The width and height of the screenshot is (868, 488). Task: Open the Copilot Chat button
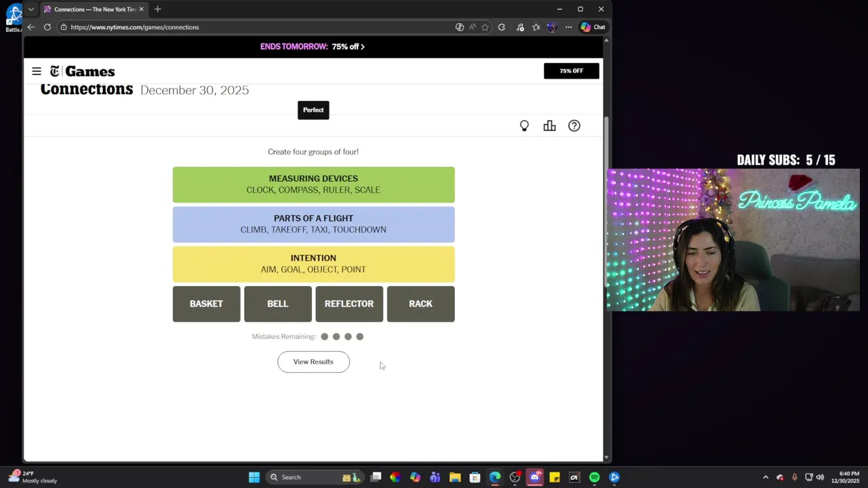click(x=593, y=27)
